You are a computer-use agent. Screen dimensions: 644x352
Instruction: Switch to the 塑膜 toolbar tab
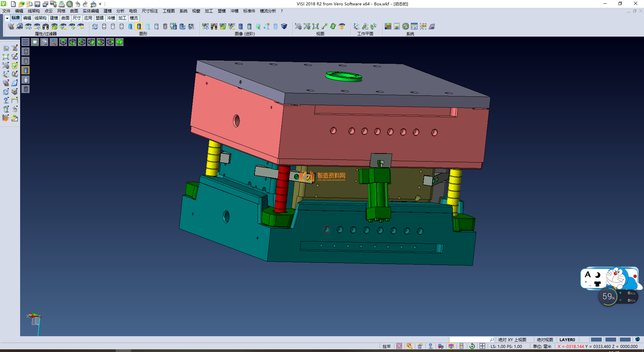(x=100, y=18)
